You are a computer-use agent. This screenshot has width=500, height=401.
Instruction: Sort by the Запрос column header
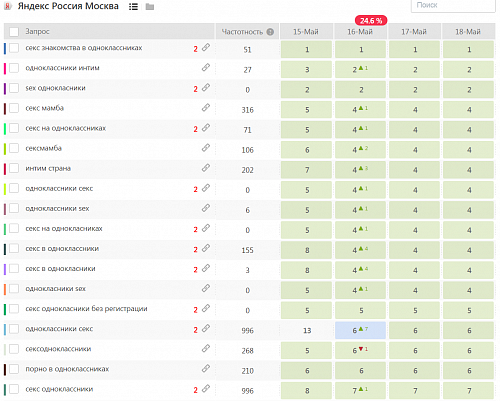coord(37,32)
